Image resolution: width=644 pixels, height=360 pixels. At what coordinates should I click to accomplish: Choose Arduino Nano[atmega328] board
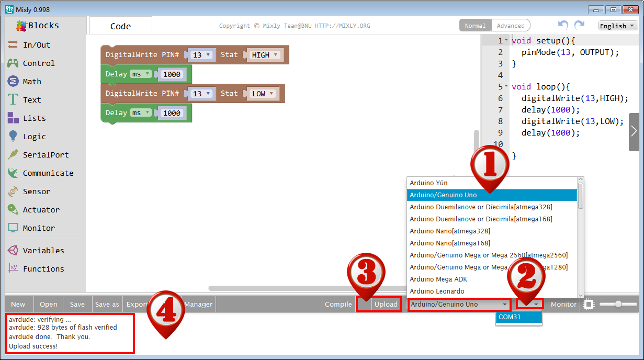pyautogui.click(x=492, y=231)
